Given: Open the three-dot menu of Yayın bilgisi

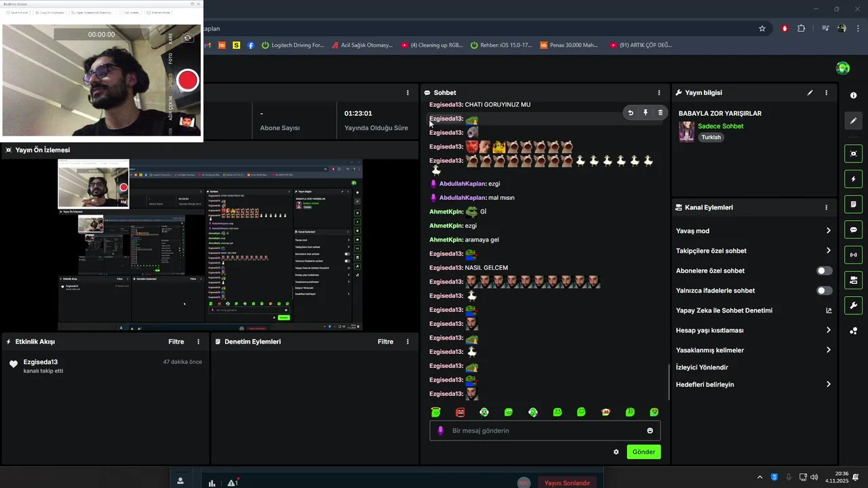Looking at the screenshot, I should pos(826,93).
